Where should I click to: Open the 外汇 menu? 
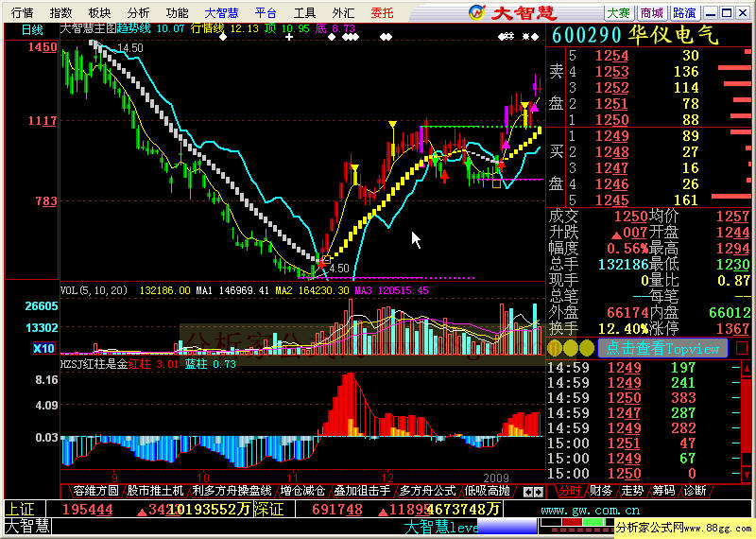343,12
